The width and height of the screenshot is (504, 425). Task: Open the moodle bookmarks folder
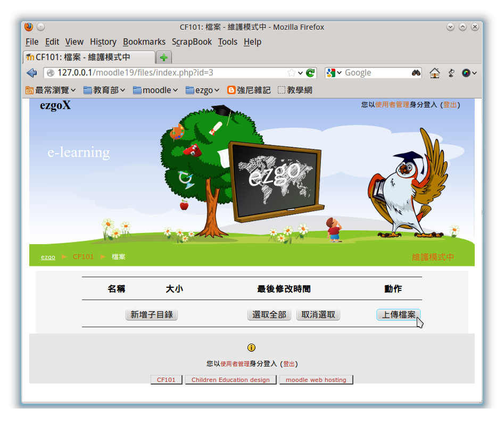[155, 90]
